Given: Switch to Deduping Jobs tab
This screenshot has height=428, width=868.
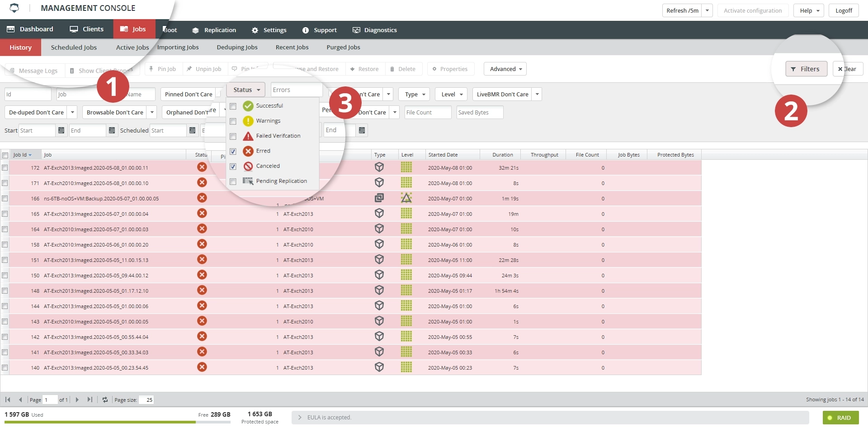Looking at the screenshot, I should point(237,47).
